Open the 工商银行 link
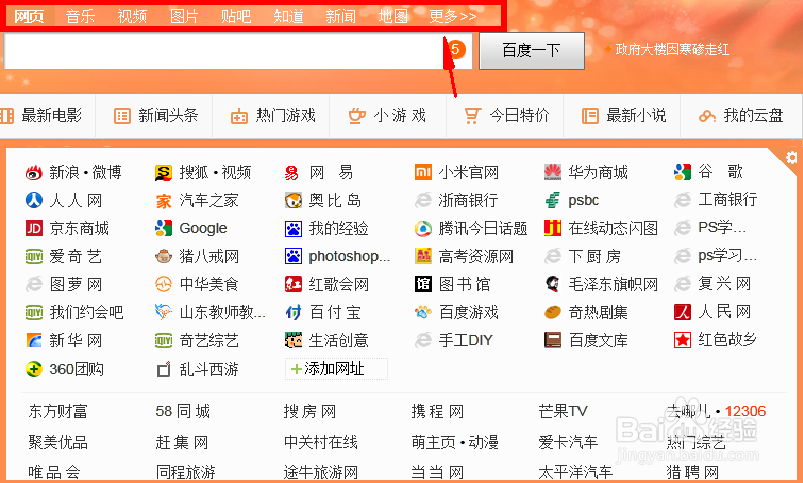The image size is (803, 483). tap(728, 200)
